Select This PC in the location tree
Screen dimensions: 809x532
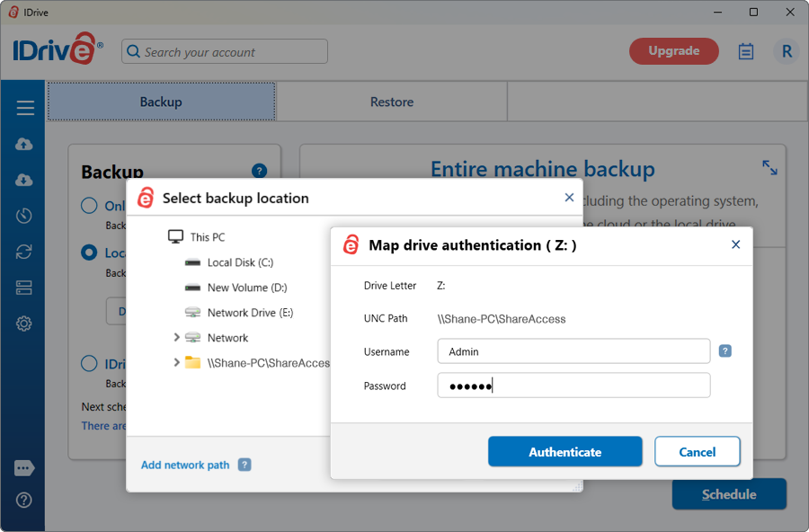click(x=197, y=237)
